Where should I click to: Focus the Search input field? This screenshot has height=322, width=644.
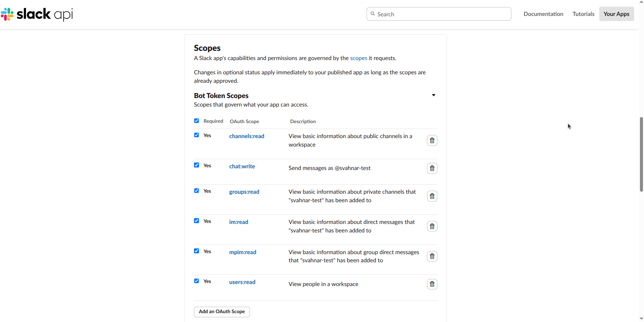439,14
